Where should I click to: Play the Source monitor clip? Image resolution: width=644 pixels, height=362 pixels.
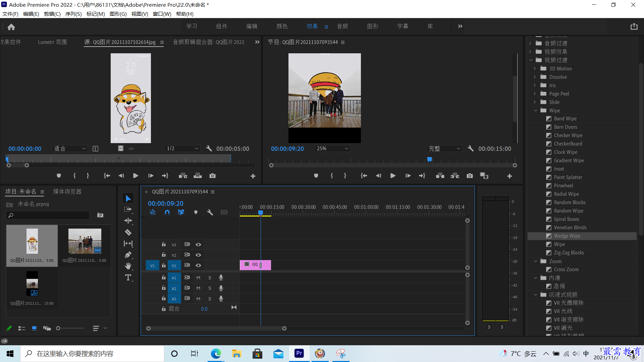(136, 176)
